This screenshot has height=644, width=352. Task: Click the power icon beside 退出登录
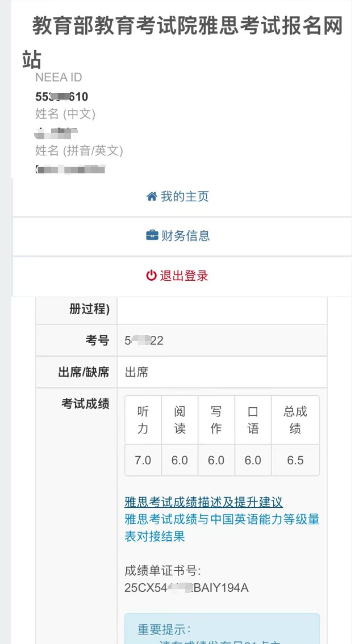151,276
